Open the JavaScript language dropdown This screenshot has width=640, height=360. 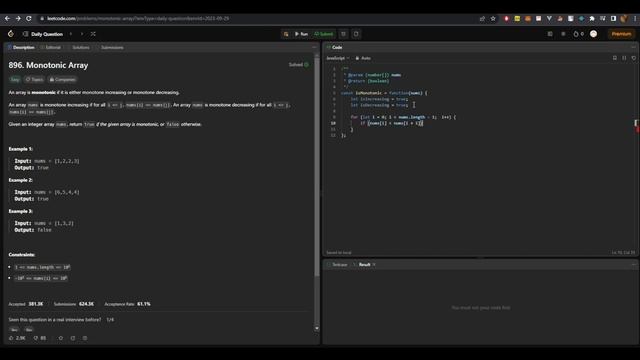click(x=338, y=58)
